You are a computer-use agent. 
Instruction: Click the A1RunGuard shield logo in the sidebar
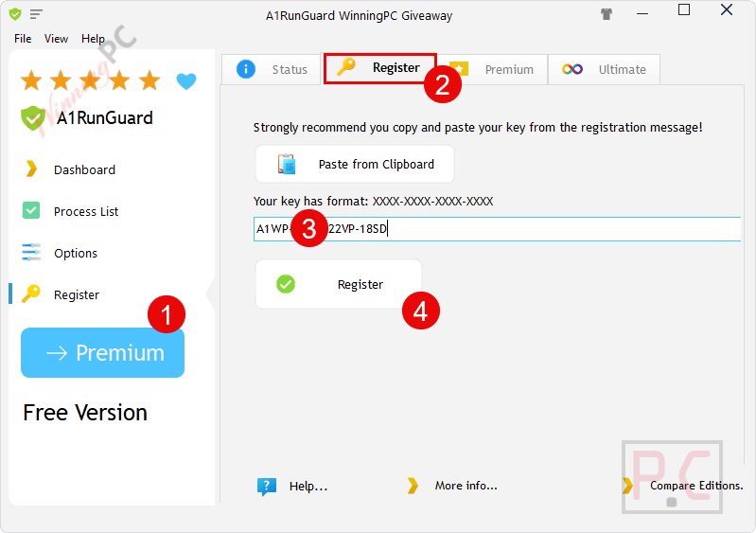click(x=33, y=118)
